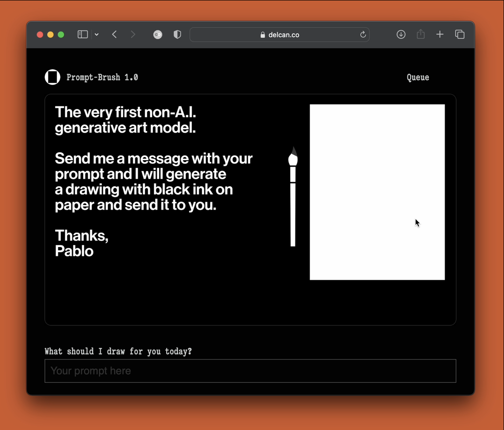The height and width of the screenshot is (430, 504).
Task: Go back to the previous page
Action: point(114,35)
